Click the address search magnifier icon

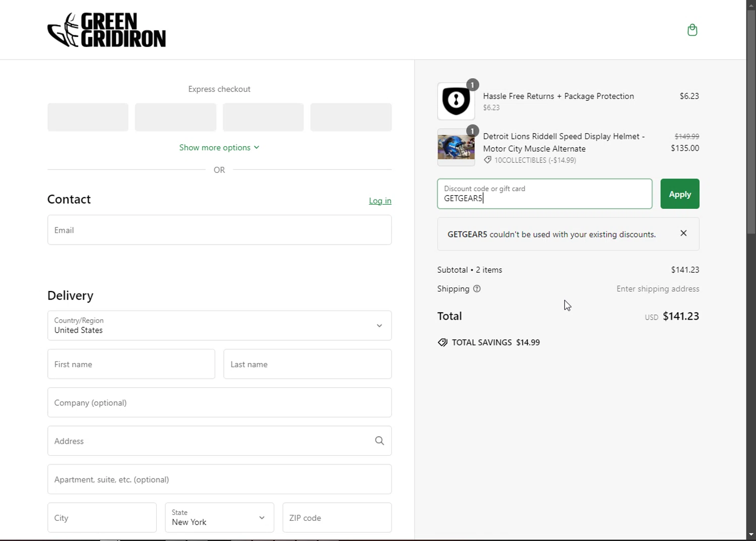(380, 441)
